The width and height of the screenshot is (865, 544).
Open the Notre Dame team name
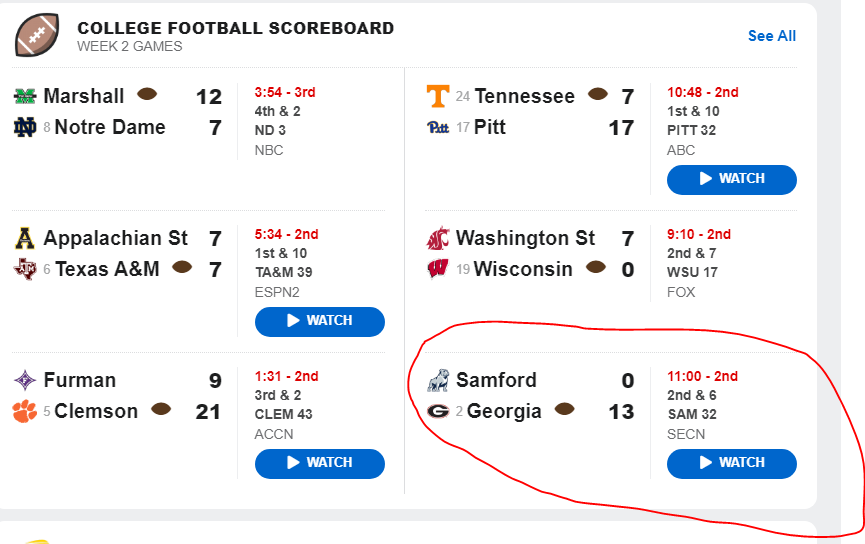pos(110,127)
